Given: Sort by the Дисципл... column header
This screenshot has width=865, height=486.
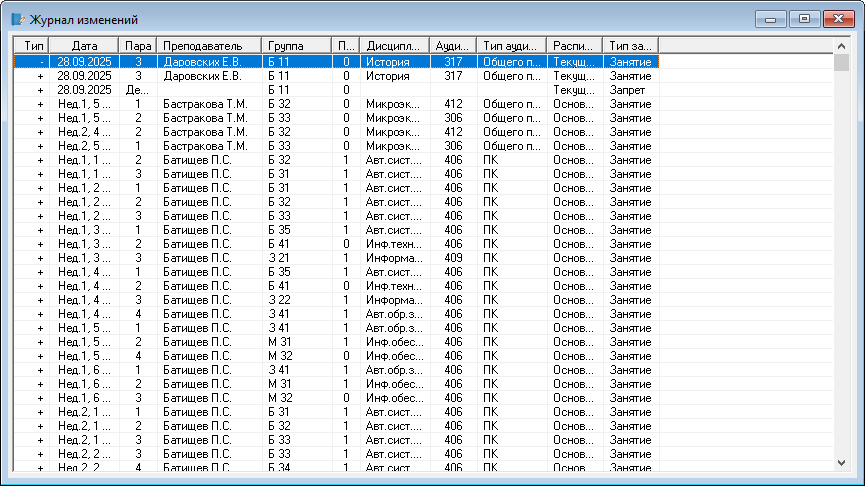Looking at the screenshot, I should tap(394, 46).
